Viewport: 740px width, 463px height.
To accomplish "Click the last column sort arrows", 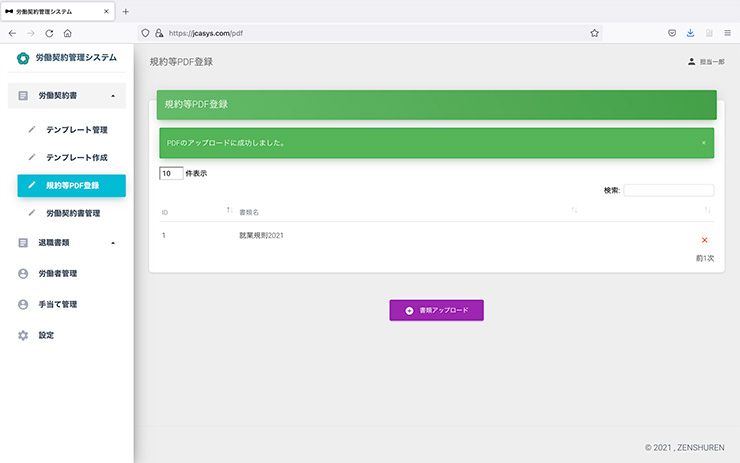I will [x=707, y=210].
